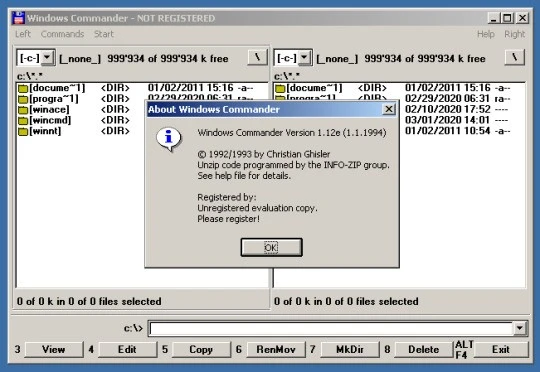Click [winace] name in left panel
Screen dimensions: 540x372
pyautogui.click(x=49, y=110)
